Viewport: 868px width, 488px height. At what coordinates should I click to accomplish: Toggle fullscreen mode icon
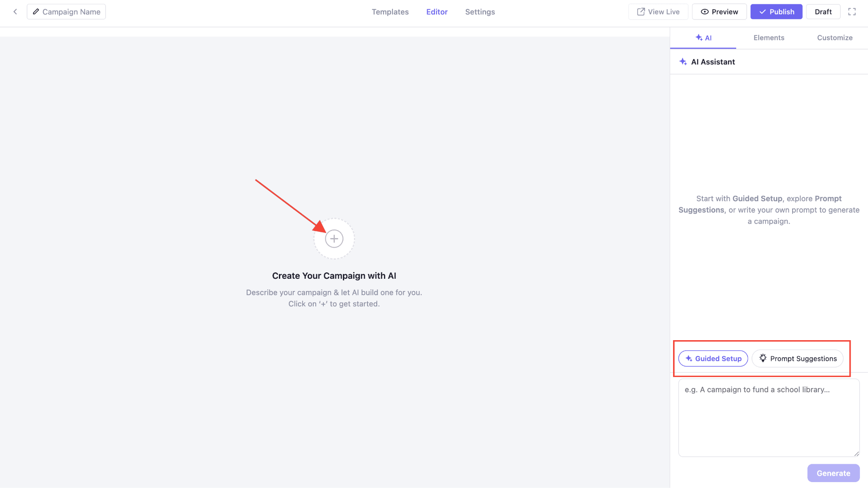(x=852, y=12)
